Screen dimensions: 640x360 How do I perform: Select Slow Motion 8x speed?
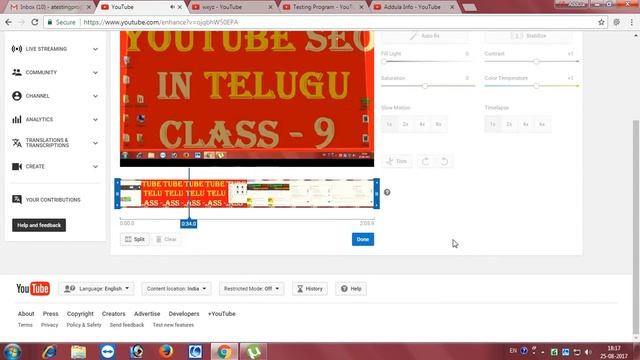438,124
